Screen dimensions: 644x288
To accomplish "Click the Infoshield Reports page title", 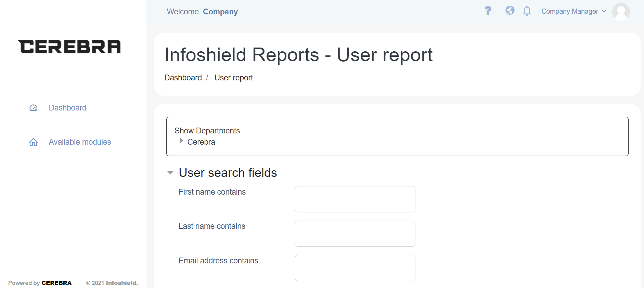I will pos(298,55).
